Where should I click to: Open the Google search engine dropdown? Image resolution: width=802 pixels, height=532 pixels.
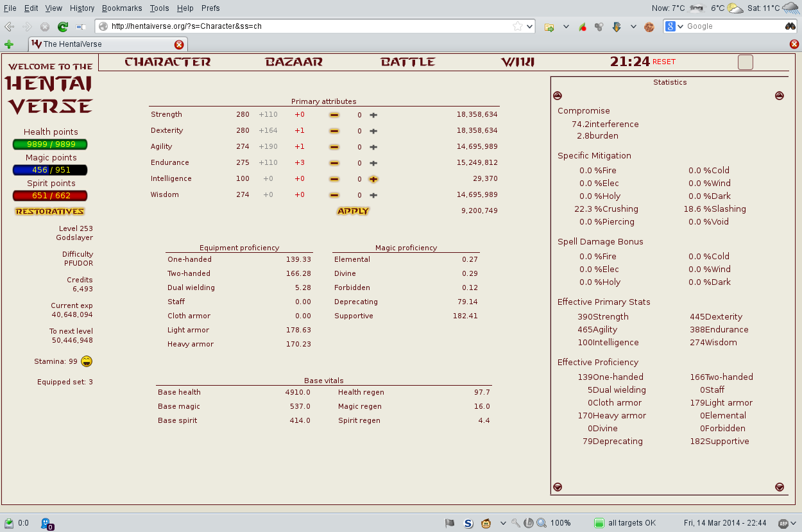[x=680, y=26]
